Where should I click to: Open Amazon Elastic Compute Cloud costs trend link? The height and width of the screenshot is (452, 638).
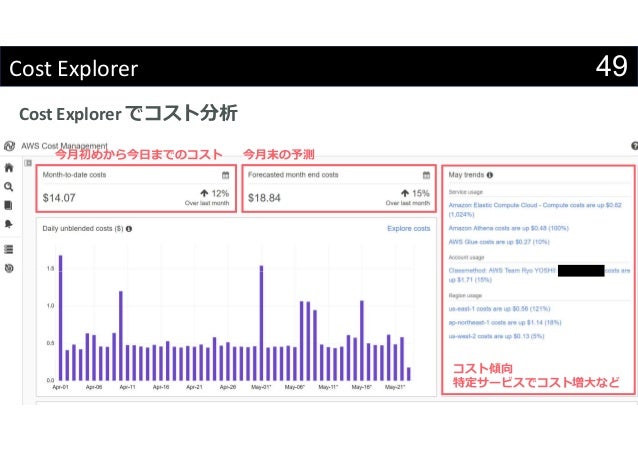pyautogui.click(x=535, y=210)
